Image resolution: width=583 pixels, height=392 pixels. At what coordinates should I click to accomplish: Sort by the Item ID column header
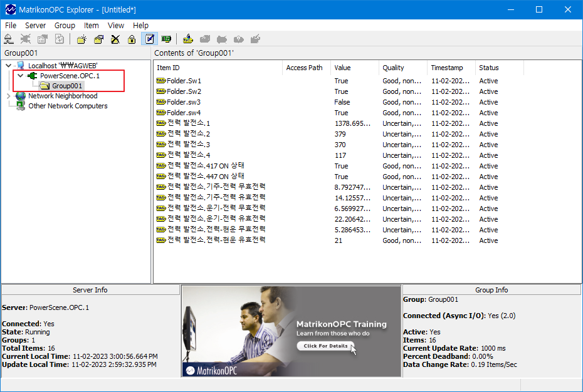pyautogui.click(x=218, y=68)
